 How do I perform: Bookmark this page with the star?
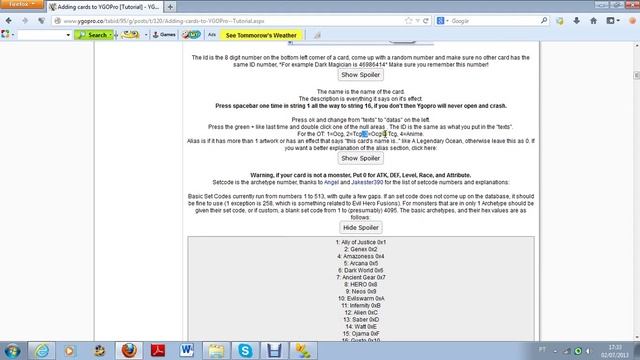pyautogui.click(x=409, y=21)
